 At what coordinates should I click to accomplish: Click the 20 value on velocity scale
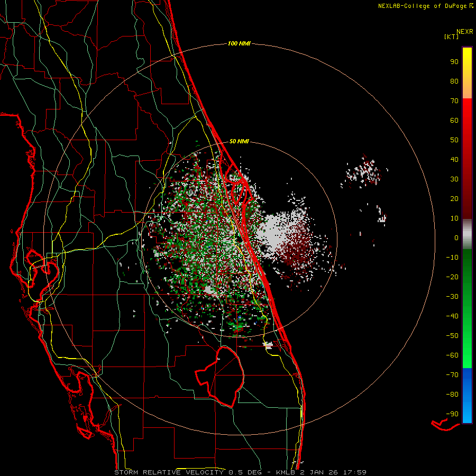pyautogui.click(x=454, y=198)
